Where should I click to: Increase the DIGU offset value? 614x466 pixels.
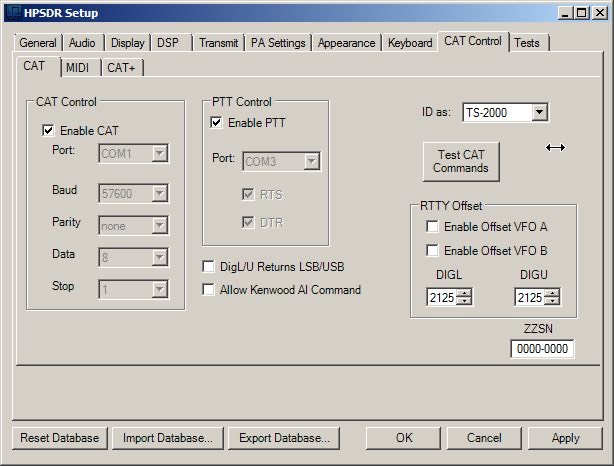click(552, 293)
